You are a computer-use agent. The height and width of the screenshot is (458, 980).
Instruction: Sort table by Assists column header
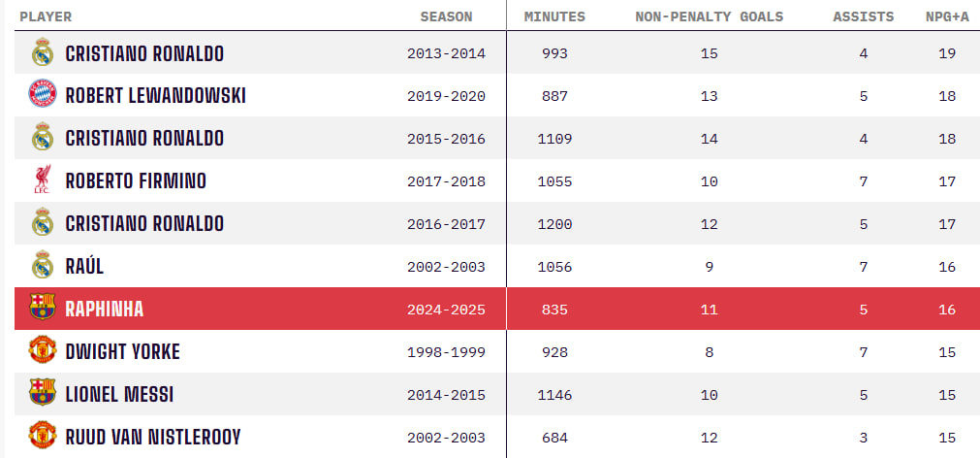863,16
